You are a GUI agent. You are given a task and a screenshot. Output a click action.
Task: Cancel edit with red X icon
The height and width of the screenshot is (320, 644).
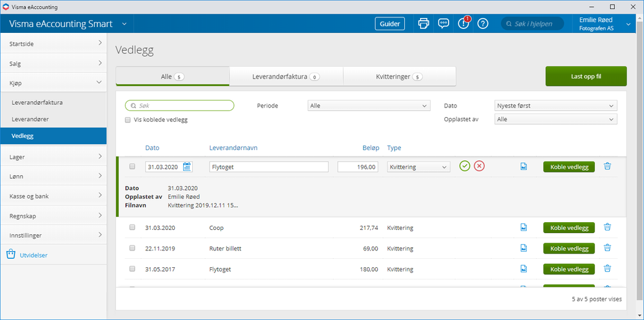479,166
